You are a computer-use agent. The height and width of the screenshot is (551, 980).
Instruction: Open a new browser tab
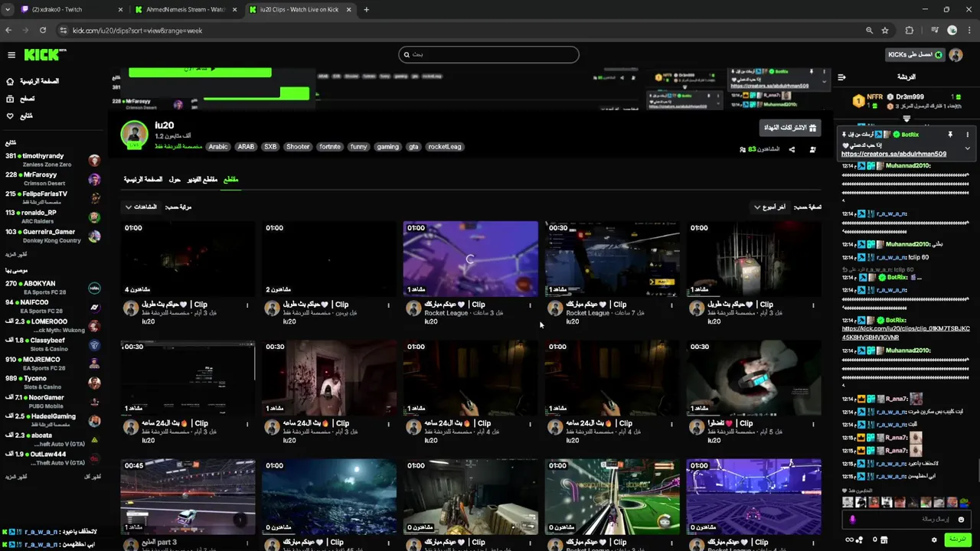[366, 9]
